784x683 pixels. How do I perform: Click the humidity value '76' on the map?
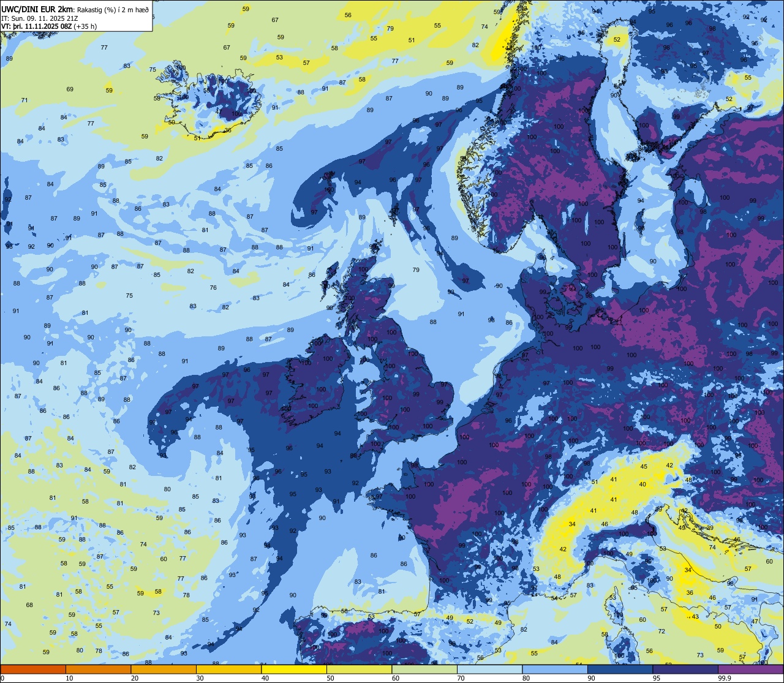(x=213, y=288)
